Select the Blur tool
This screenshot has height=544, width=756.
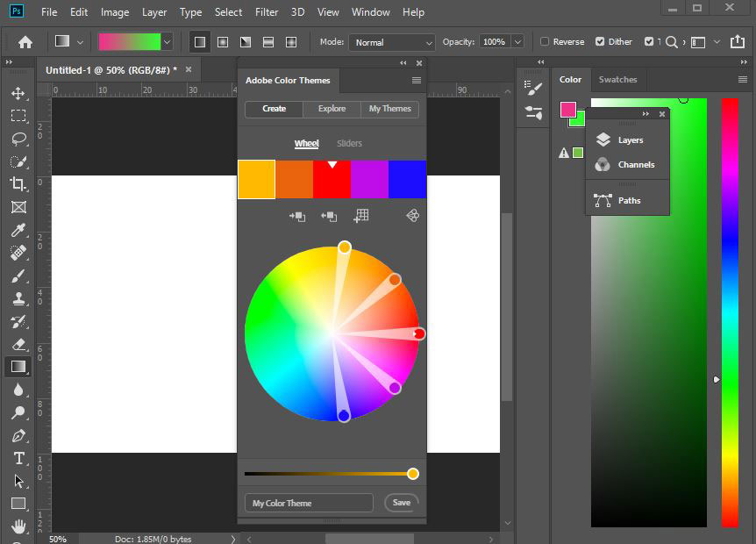click(x=18, y=390)
